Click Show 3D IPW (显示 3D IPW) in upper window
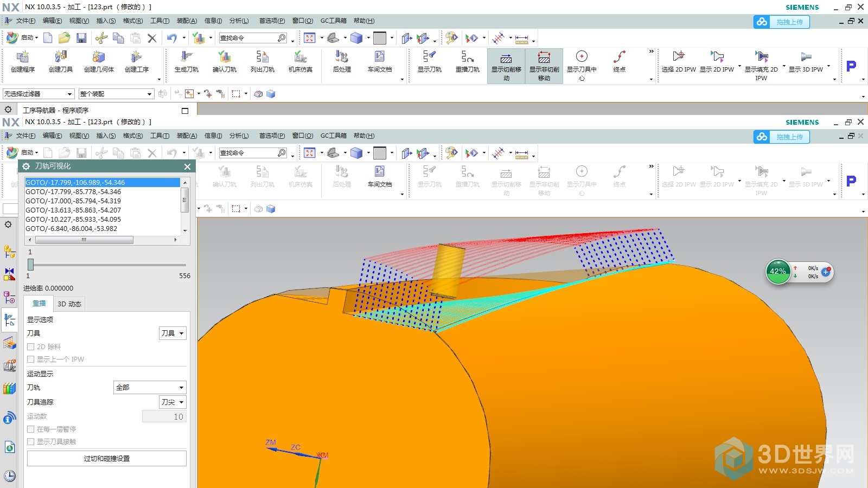868x488 pixels. click(x=806, y=61)
